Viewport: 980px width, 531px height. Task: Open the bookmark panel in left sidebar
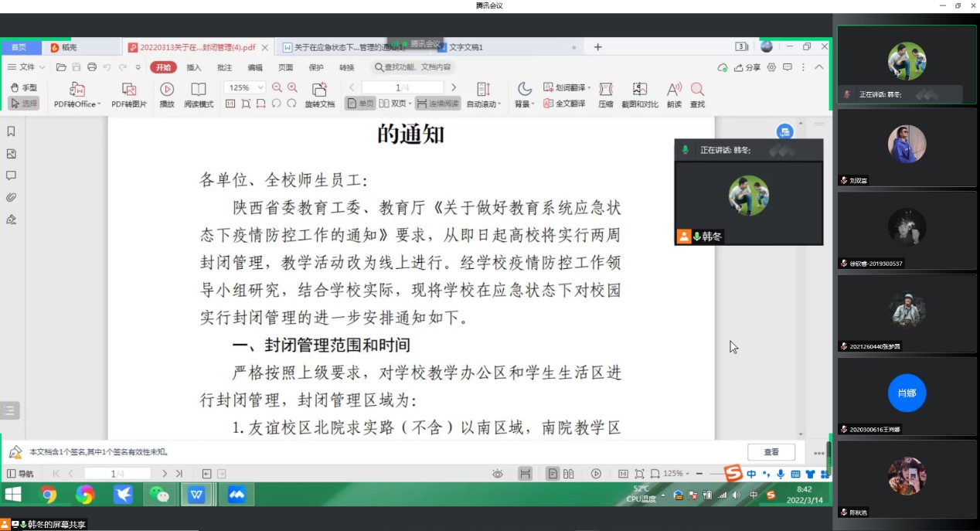[x=12, y=131]
